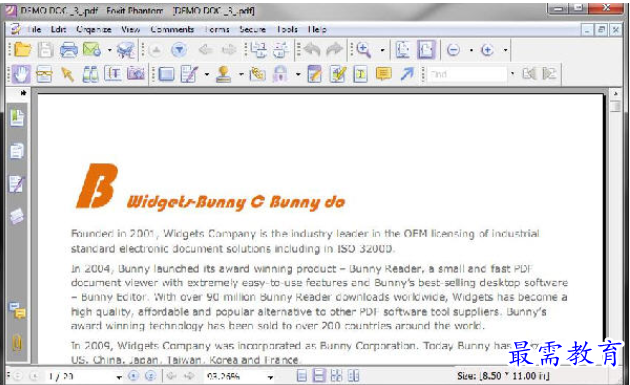Click into the Find search field

point(467,74)
